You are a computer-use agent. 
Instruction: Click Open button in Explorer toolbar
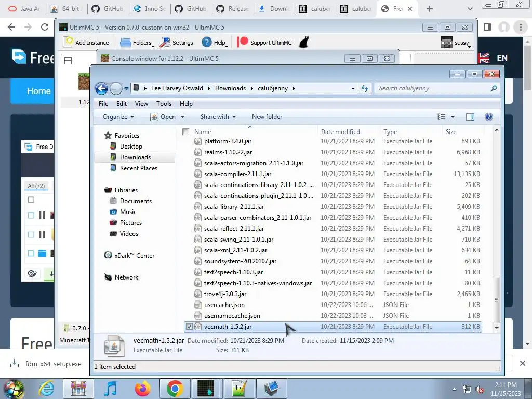click(164, 117)
